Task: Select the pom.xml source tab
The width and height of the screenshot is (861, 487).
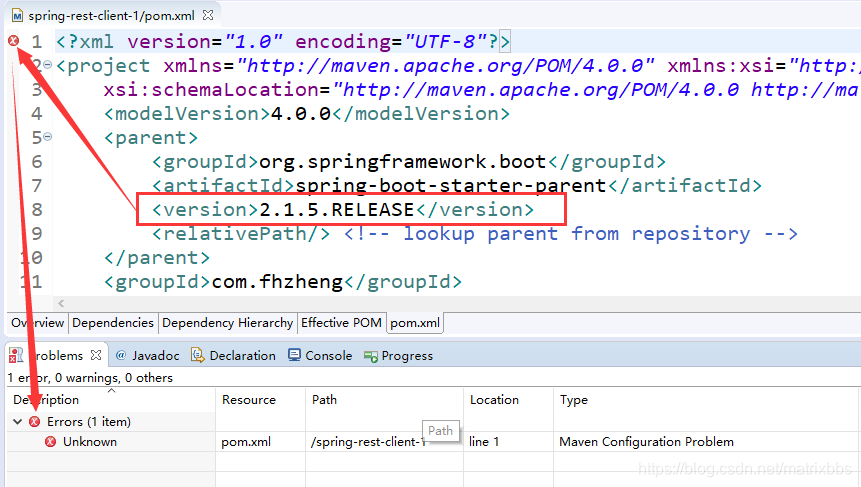Action: pos(415,323)
